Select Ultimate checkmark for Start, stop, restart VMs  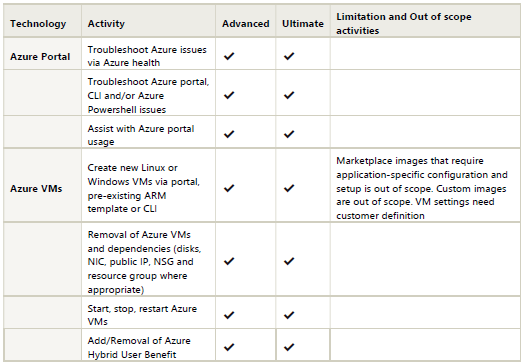pos(289,315)
